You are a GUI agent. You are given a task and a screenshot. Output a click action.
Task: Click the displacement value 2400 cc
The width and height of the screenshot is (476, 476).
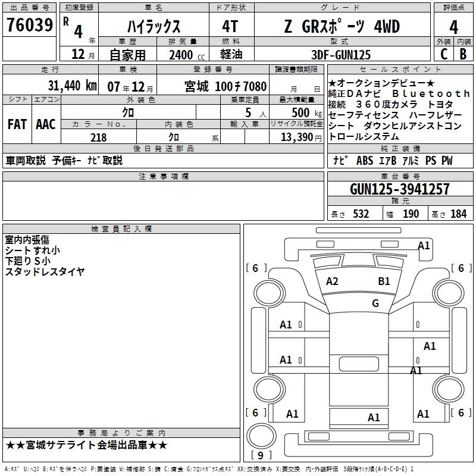pyautogui.click(x=187, y=55)
